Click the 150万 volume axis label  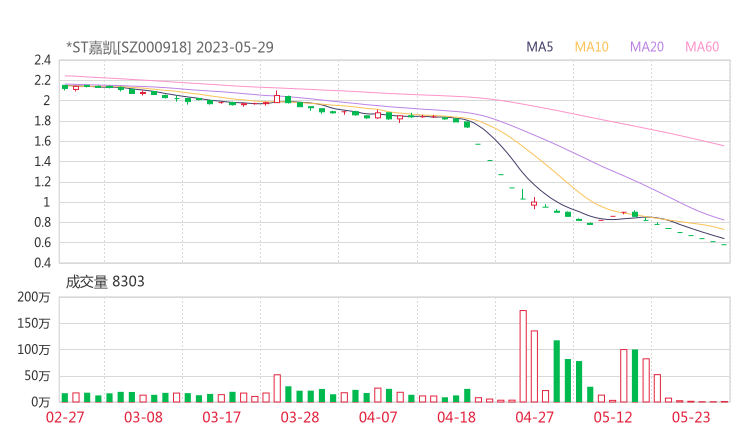pyautogui.click(x=34, y=323)
